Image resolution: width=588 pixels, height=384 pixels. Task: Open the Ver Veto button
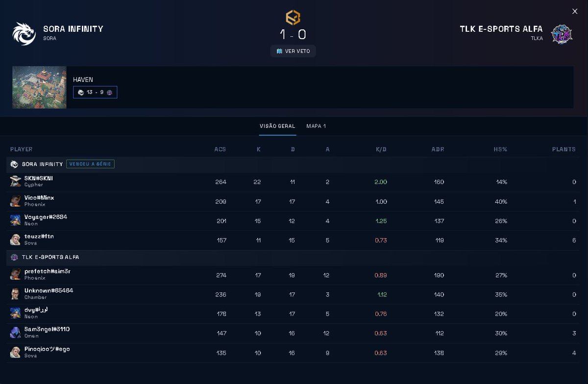pos(293,51)
